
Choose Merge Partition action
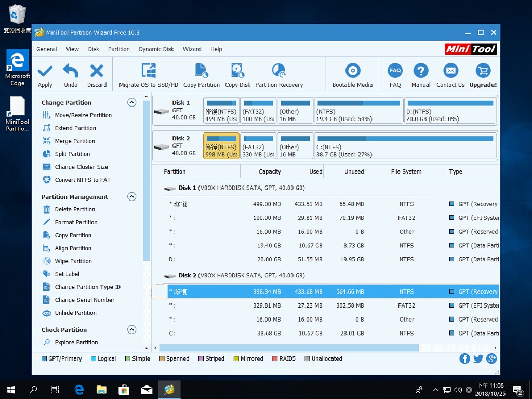pyautogui.click(x=75, y=141)
